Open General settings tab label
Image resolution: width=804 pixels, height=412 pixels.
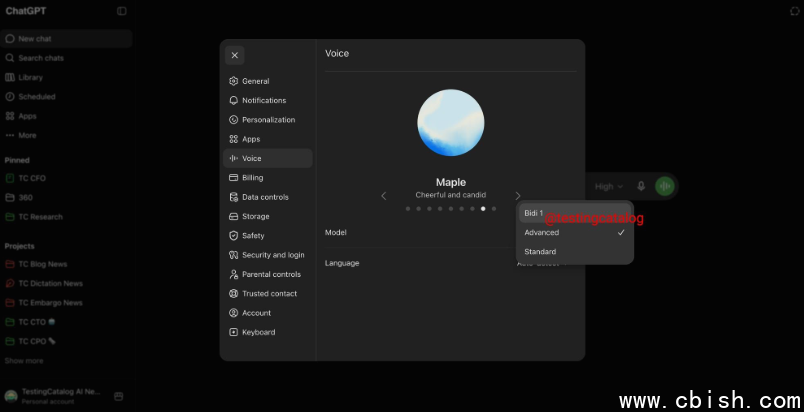[x=255, y=81]
